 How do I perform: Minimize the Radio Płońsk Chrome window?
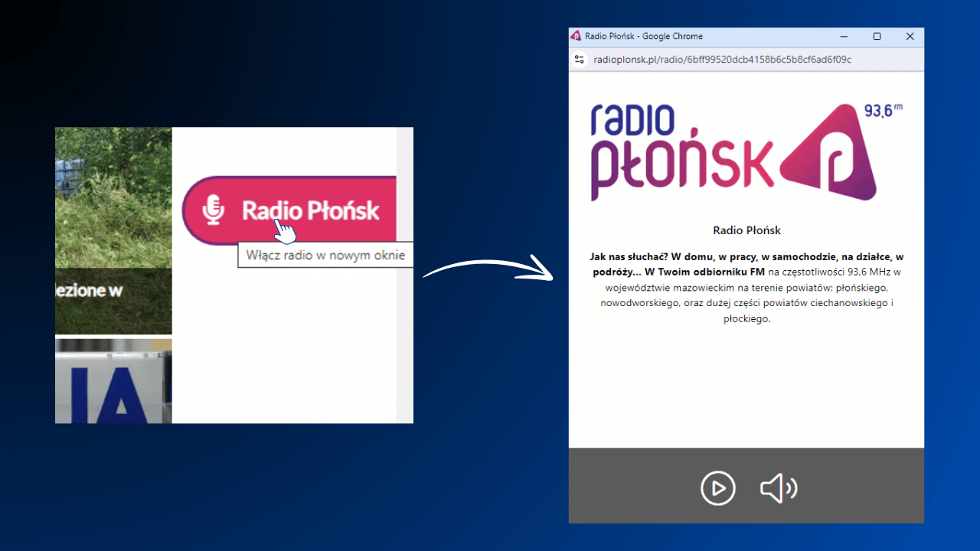pos(844,36)
